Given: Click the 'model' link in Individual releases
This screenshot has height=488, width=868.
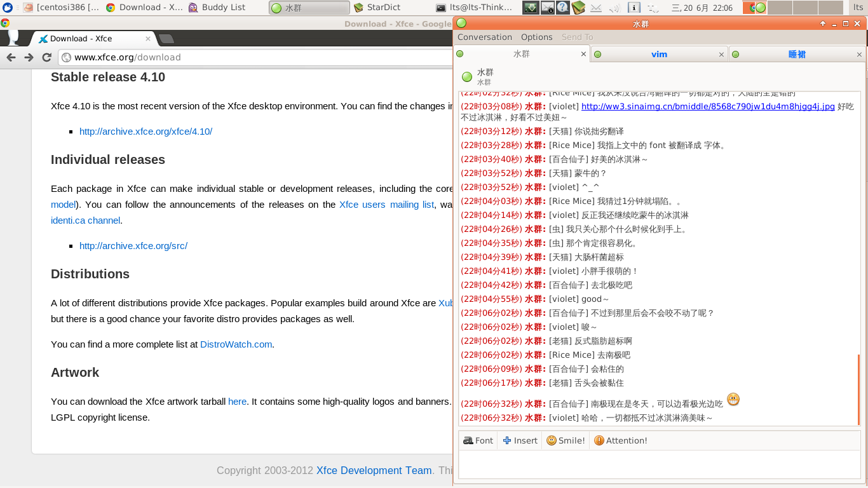Looking at the screenshot, I should [63, 205].
